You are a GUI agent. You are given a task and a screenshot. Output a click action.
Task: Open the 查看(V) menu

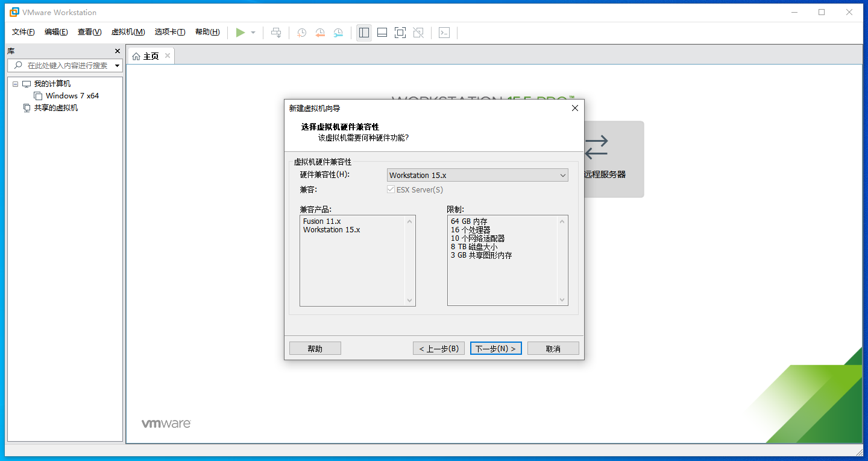pos(89,32)
